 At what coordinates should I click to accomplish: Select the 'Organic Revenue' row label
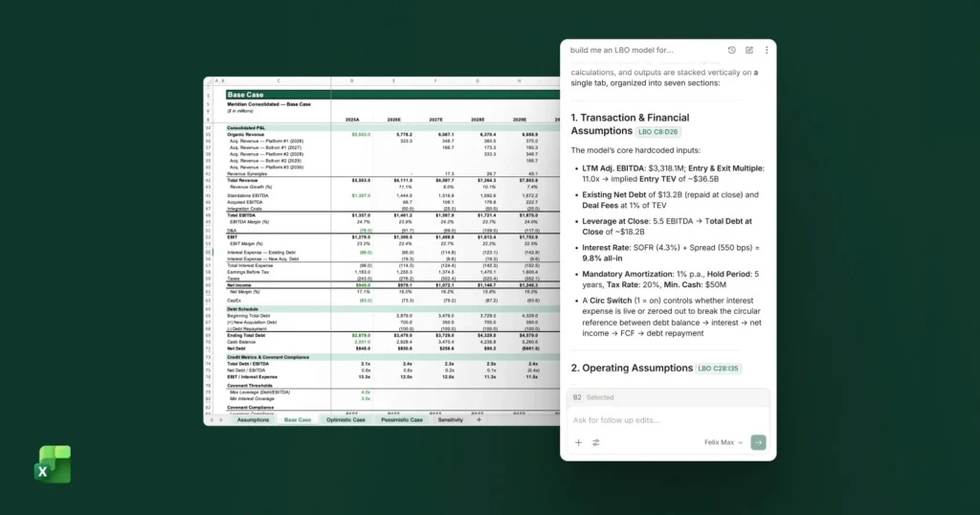246,134
